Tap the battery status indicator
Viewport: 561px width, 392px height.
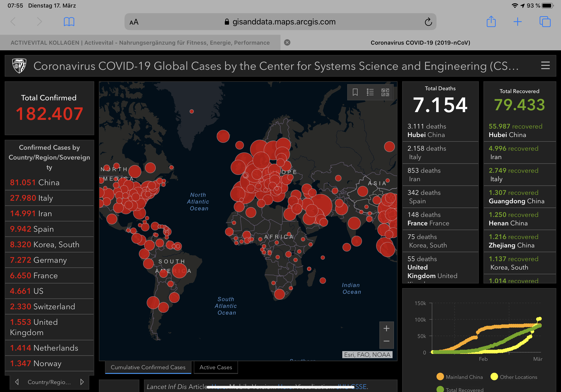(548, 6)
